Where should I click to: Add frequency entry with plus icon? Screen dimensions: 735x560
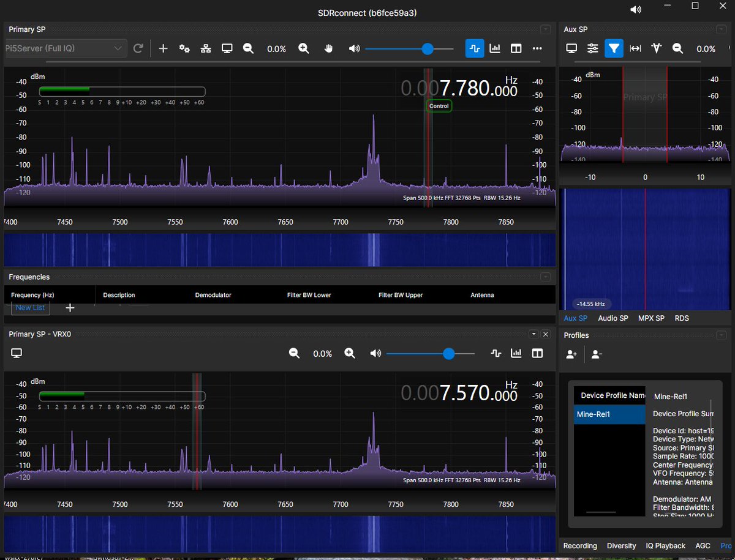(70, 308)
